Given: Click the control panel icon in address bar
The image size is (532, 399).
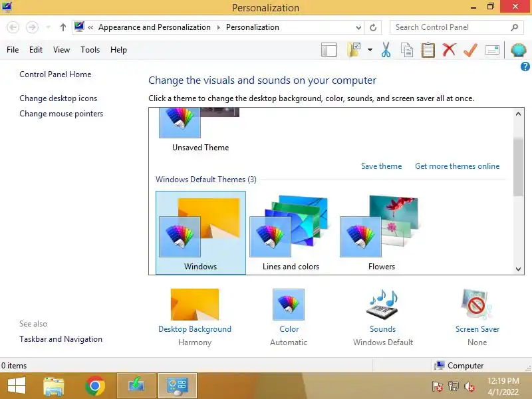Looking at the screenshot, I should [79, 27].
